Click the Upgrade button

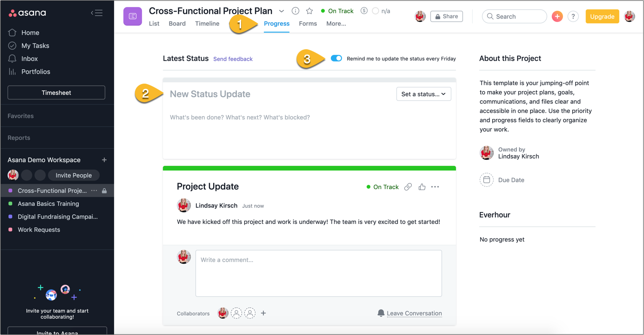[x=602, y=16]
